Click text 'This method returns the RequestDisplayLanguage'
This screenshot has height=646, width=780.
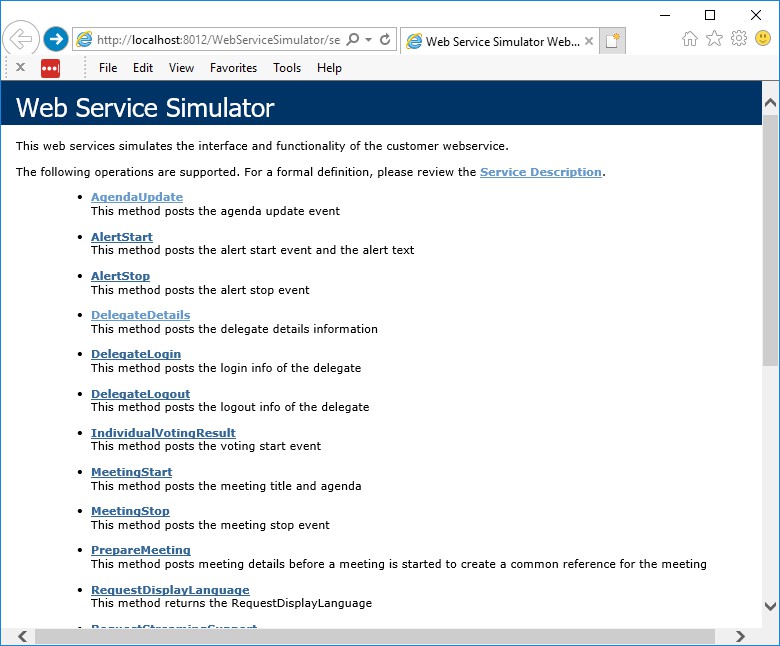231,603
